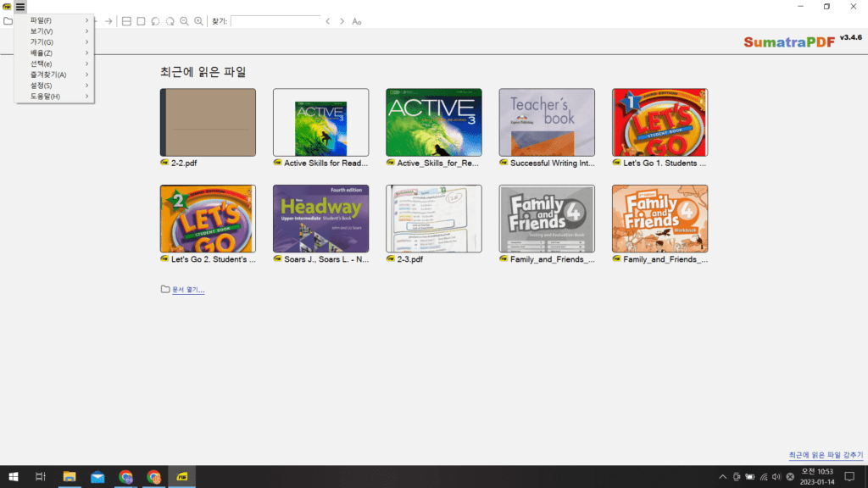Open File Explorer from the taskbar
868x488 pixels.
(70, 476)
